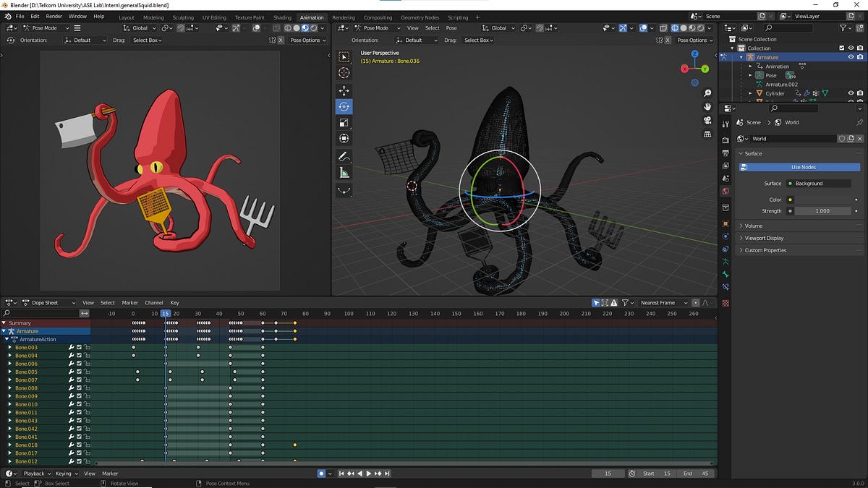Viewport: 868px width, 488px height.
Task: Hide the Armature in the outliner
Action: [851, 57]
